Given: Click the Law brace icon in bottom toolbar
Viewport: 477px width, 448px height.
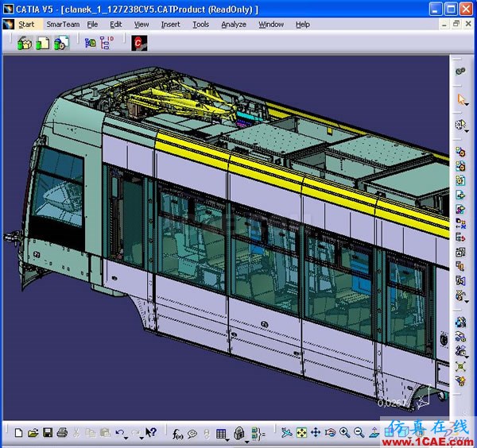Looking at the screenshot, I should coord(258,434).
